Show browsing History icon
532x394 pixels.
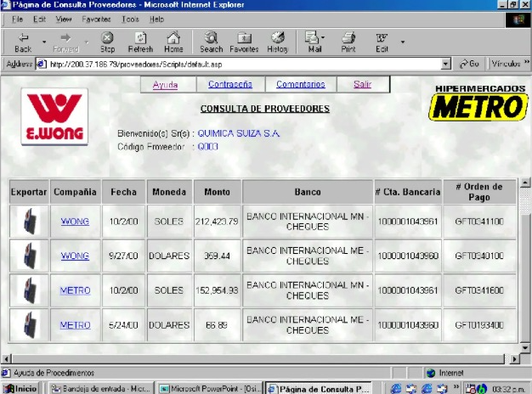[x=278, y=42]
